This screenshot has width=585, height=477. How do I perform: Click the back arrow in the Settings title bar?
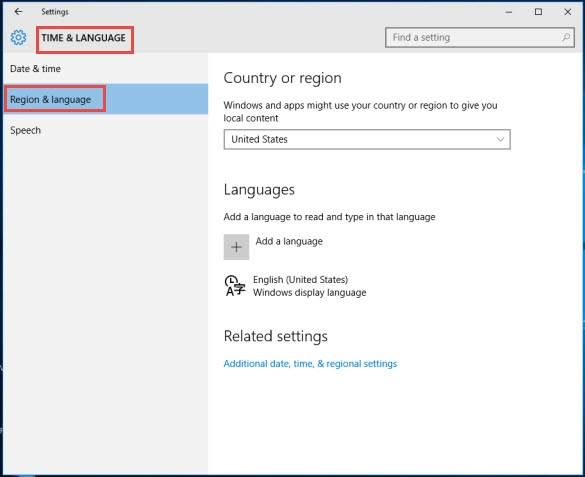click(18, 12)
